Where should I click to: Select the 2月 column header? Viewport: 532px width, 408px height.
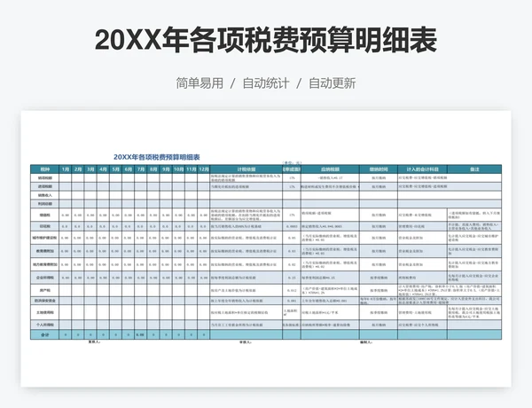coord(78,169)
